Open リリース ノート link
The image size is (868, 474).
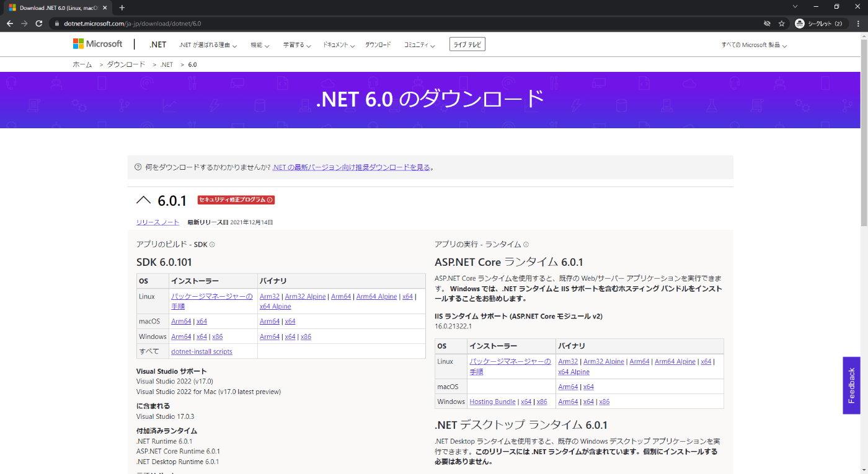click(x=157, y=222)
